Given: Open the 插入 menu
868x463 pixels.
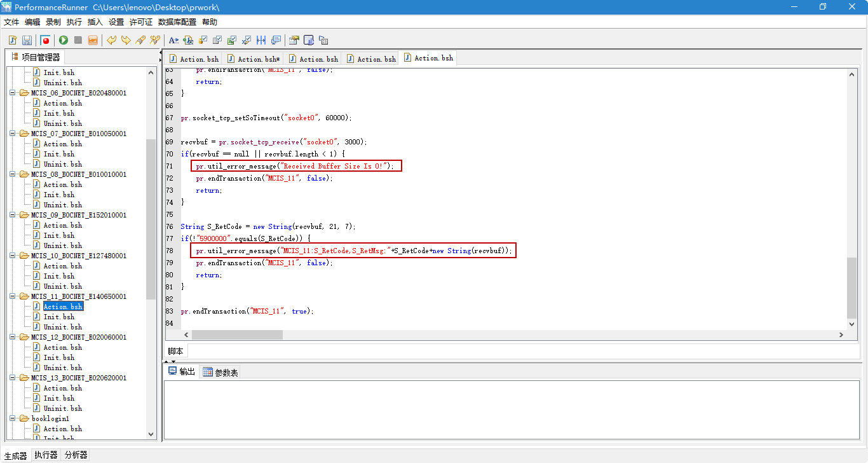Looking at the screenshot, I should pos(95,22).
